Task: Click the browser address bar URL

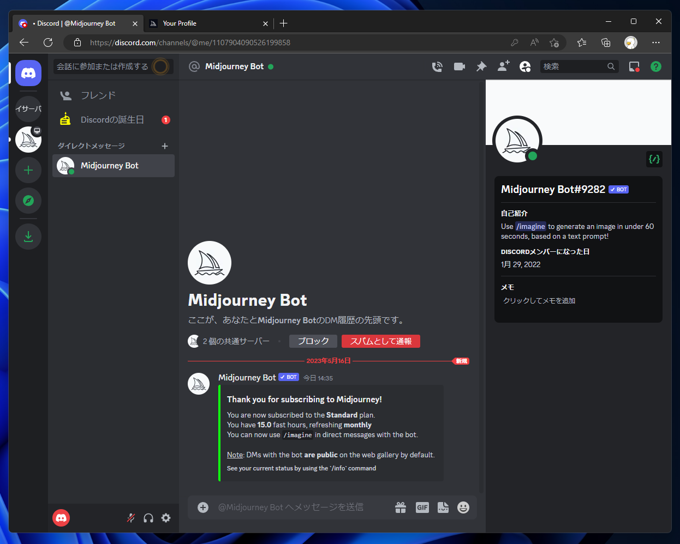Action: point(190,43)
